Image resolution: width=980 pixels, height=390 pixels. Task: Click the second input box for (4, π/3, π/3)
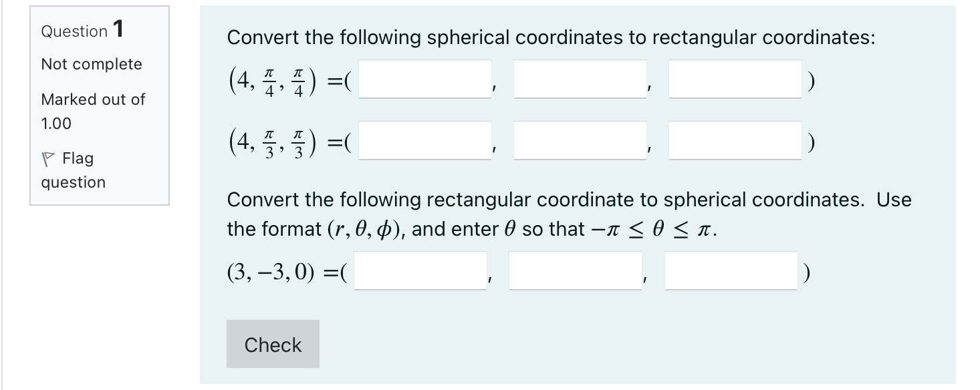click(x=579, y=141)
